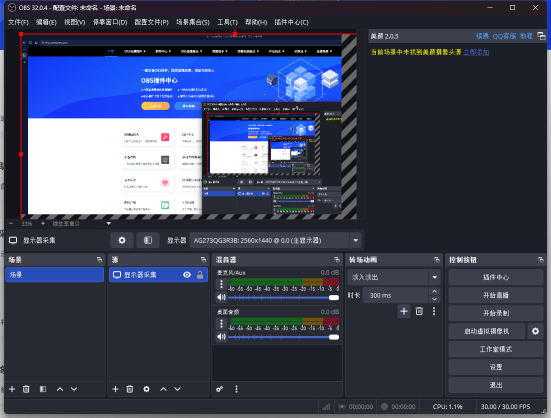Viewport: 551px width, 418px height.
Task: Open the 文件(F) menu
Action: 19,22
